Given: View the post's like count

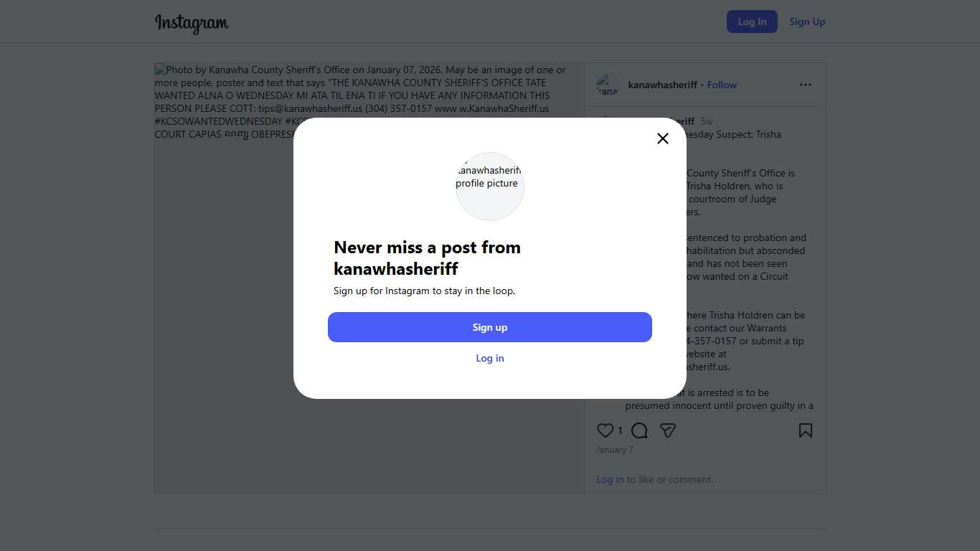Looking at the screenshot, I should tap(620, 430).
